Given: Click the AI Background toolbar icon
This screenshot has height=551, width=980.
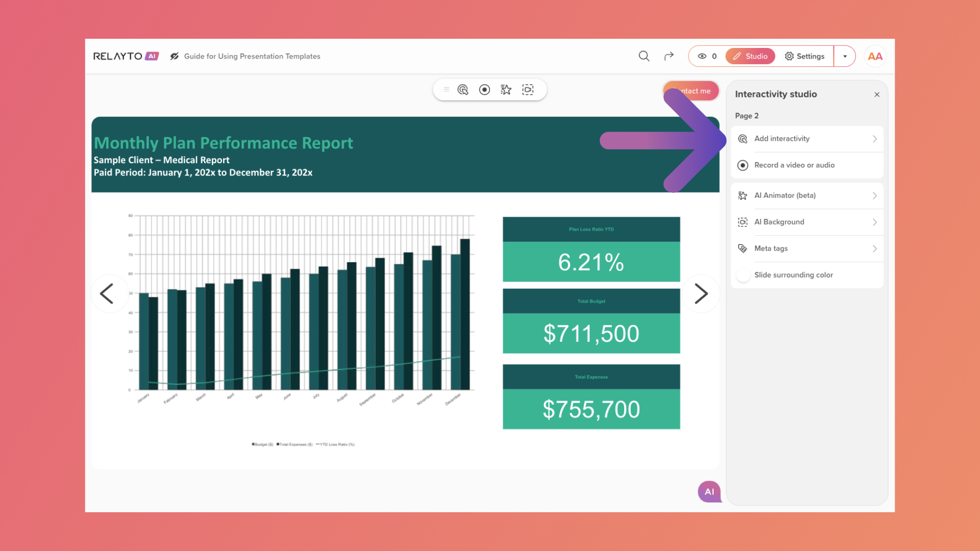Looking at the screenshot, I should 528,90.
